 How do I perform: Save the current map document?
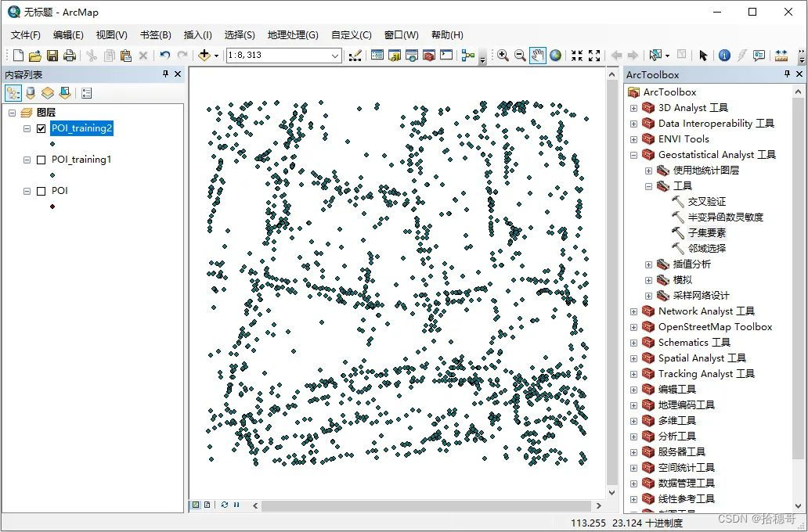point(51,55)
